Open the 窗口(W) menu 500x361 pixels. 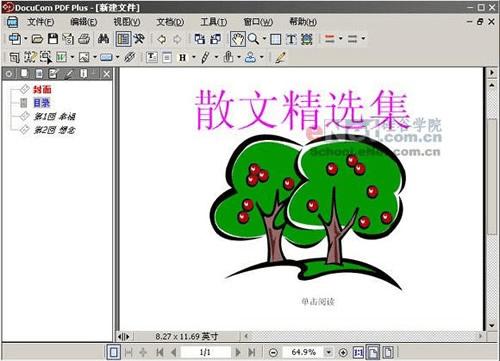258,22
